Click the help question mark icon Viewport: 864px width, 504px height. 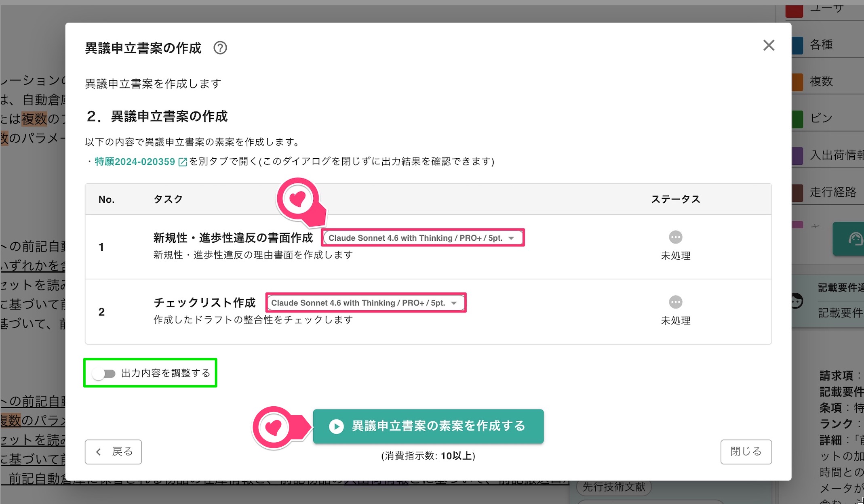[220, 48]
